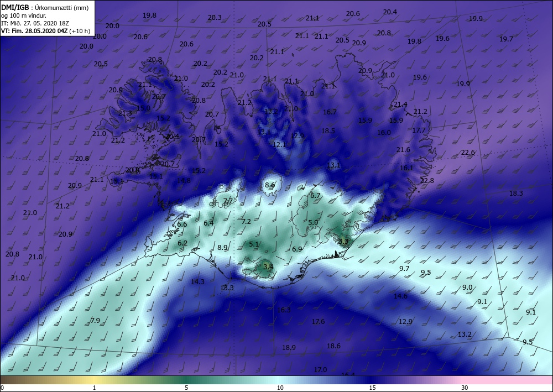Screen dimensions: 553x392
Task: Click the map value 12.1
Action: 279,144
